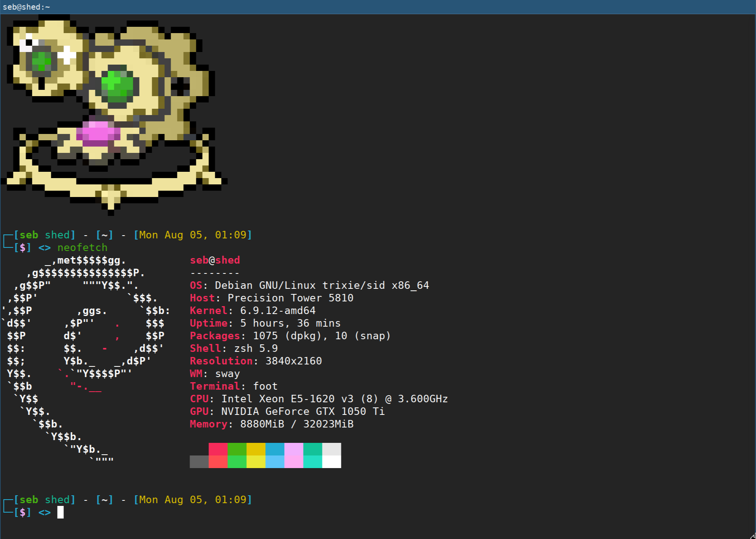Click the Memory usage line
756x539 pixels.
(x=271, y=424)
